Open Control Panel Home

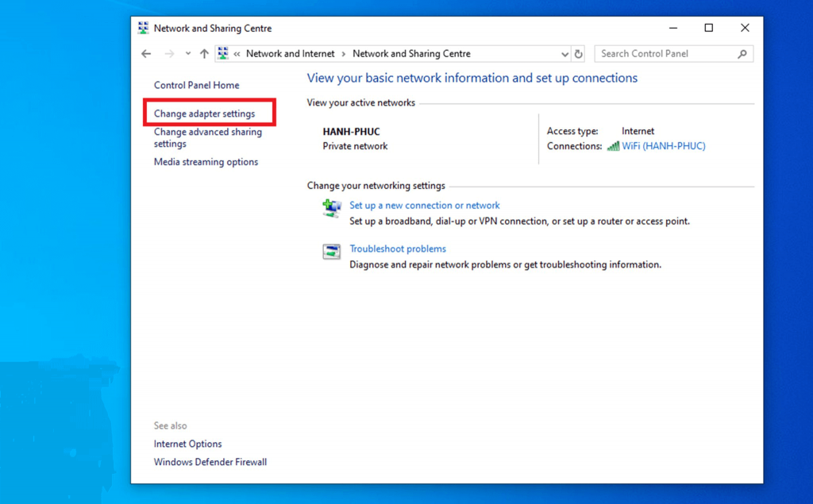point(197,85)
